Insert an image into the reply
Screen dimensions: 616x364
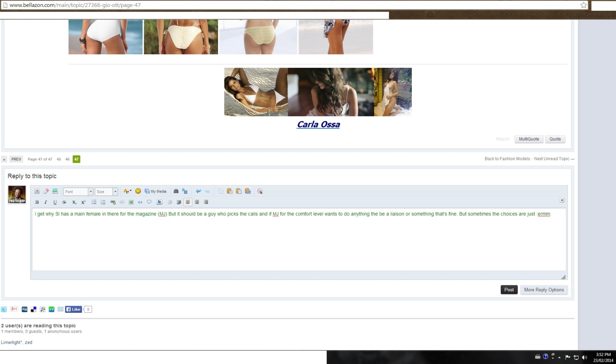pos(131,202)
